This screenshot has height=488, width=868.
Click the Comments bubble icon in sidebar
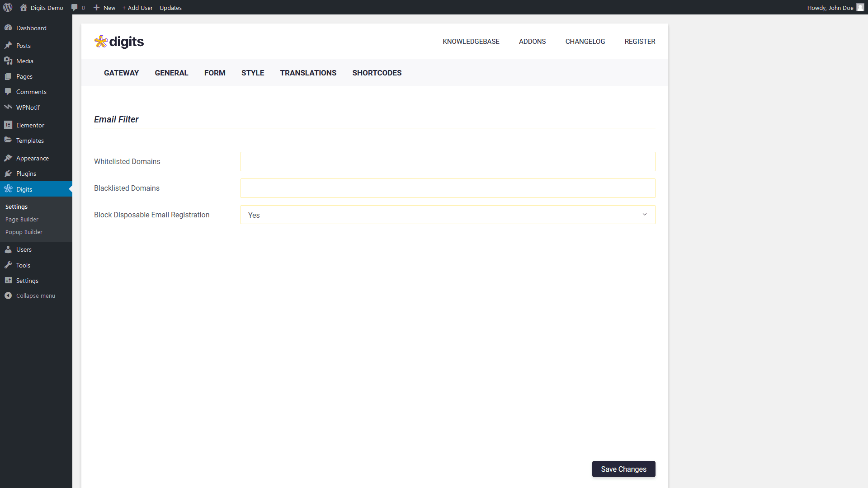click(x=8, y=91)
